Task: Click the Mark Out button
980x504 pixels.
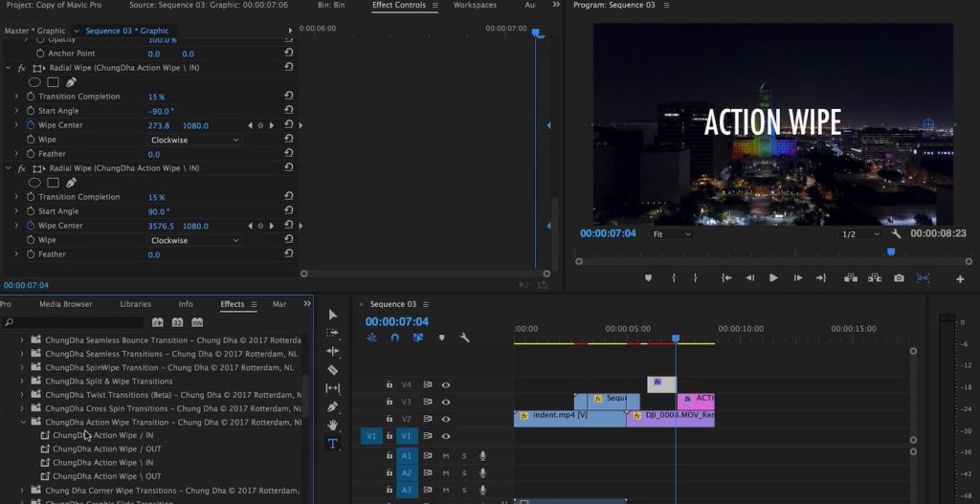Action: [x=695, y=278]
